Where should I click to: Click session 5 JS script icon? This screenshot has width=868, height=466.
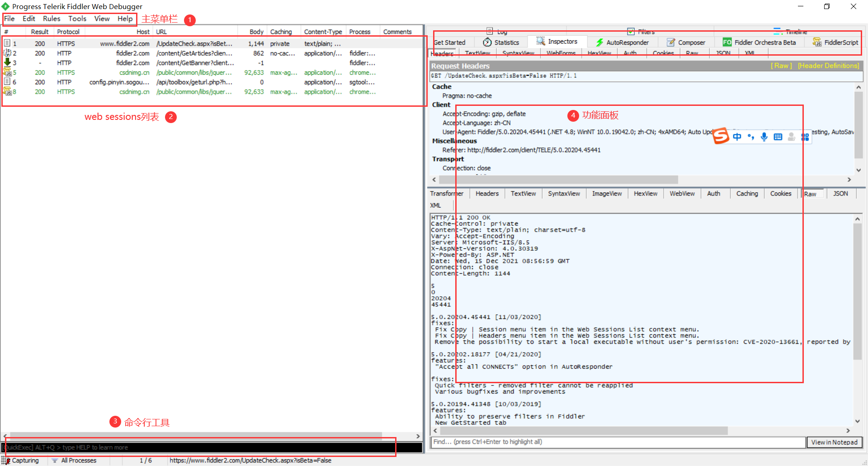point(7,72)
